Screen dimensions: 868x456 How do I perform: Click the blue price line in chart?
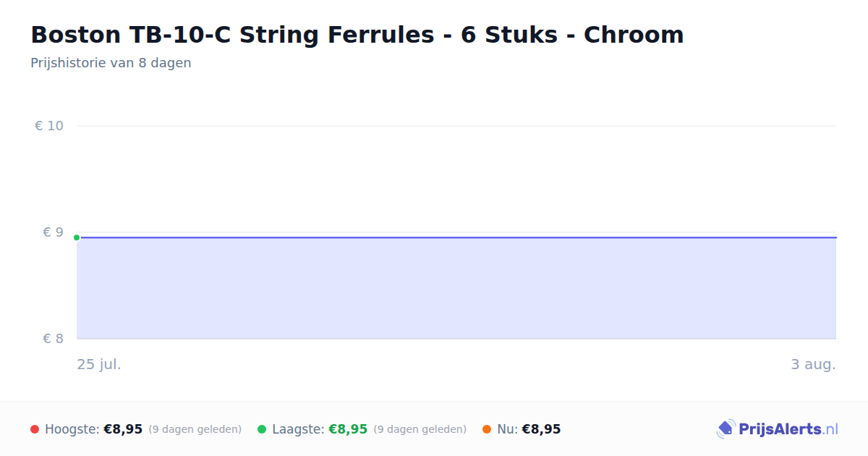point(456,237)
